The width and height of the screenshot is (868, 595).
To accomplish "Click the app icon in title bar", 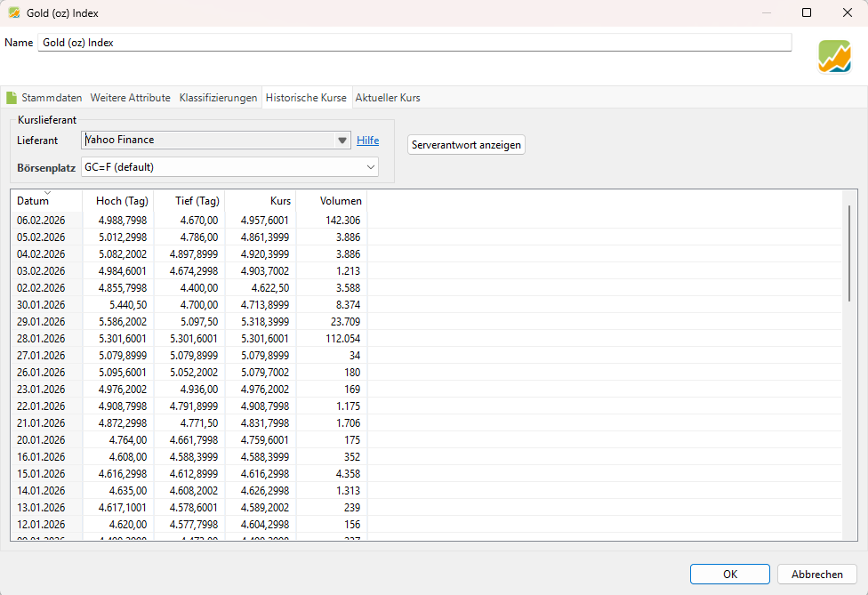I will (x=14, y=12).
